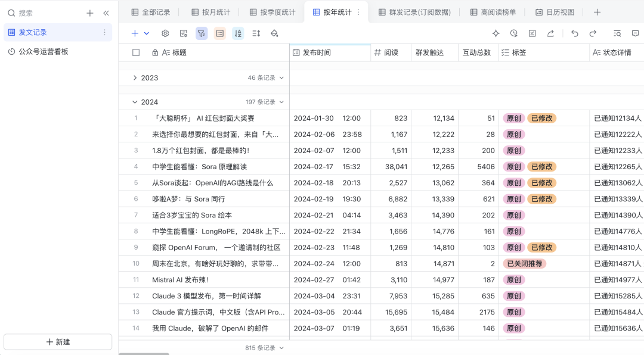Open the AI sparkle assistant icon

[x=496, y=33]
